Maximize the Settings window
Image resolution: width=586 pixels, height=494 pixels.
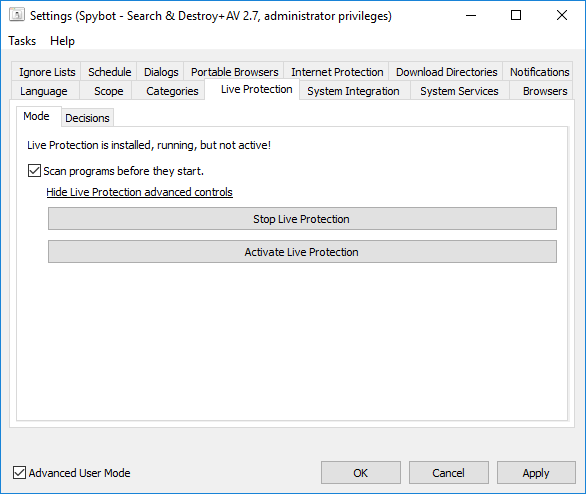pyautogui.click(x=516, y=15)
